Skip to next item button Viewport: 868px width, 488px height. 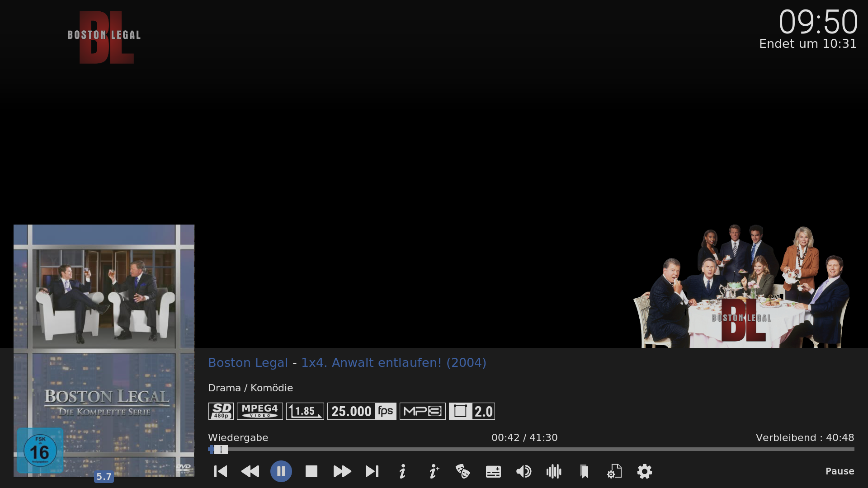372,471
